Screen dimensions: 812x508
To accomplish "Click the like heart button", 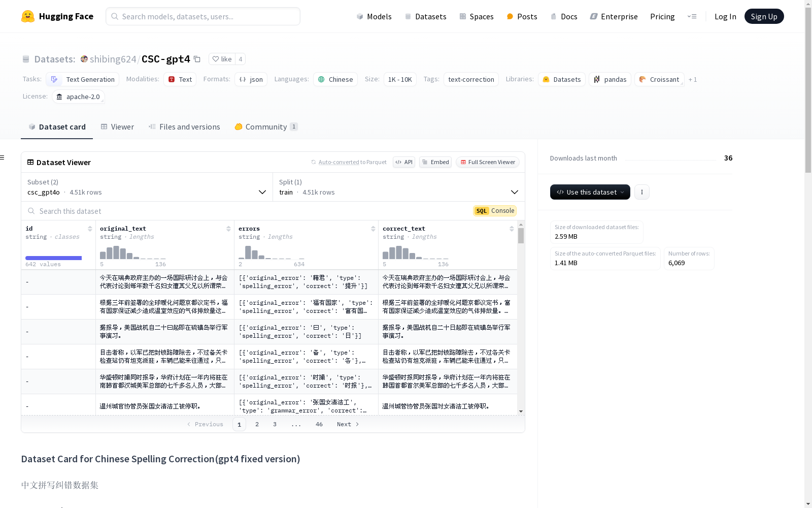I will coord(222,59).
